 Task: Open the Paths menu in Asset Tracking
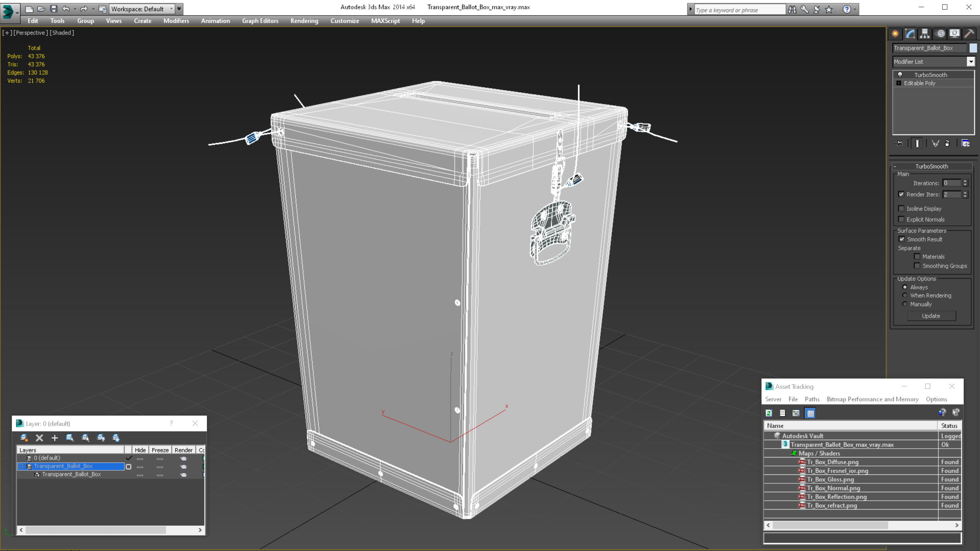click(812, 399)
